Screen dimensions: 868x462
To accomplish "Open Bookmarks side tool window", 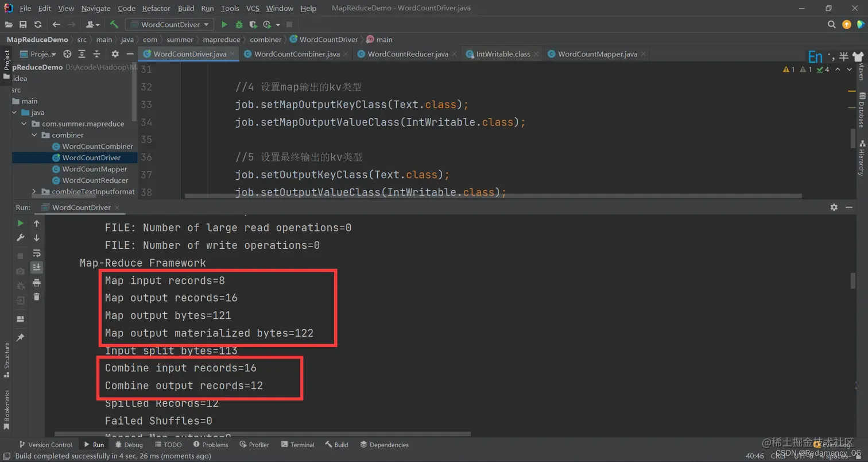I will click(7, 410).
